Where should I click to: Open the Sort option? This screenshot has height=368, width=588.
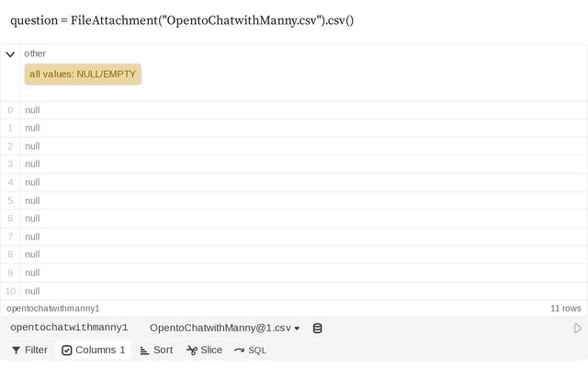(x=155, y=350)
